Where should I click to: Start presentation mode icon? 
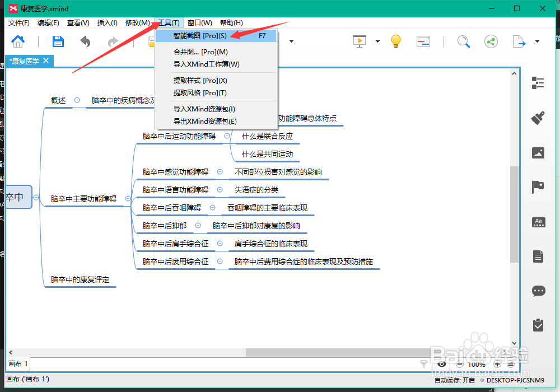(360, 41)
